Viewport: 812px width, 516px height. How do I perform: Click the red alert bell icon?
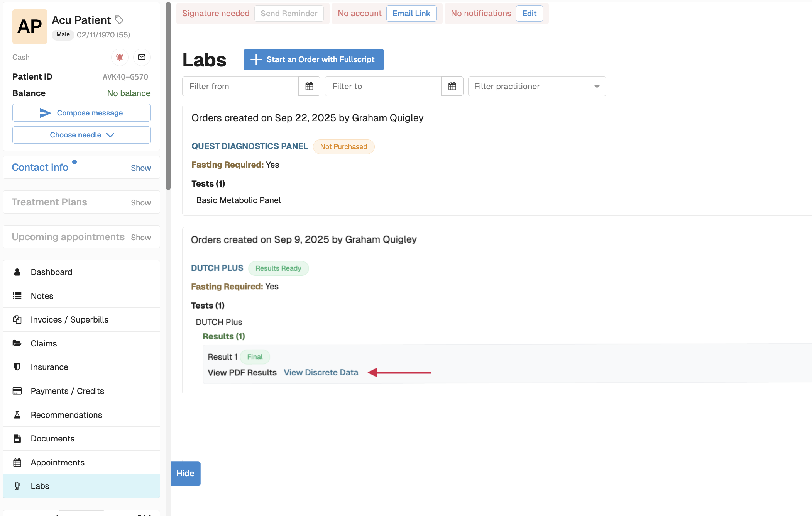coord(120,57)
